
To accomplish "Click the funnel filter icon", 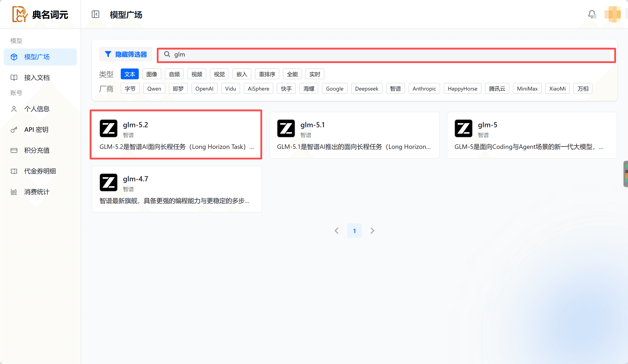I will [108, 54].
